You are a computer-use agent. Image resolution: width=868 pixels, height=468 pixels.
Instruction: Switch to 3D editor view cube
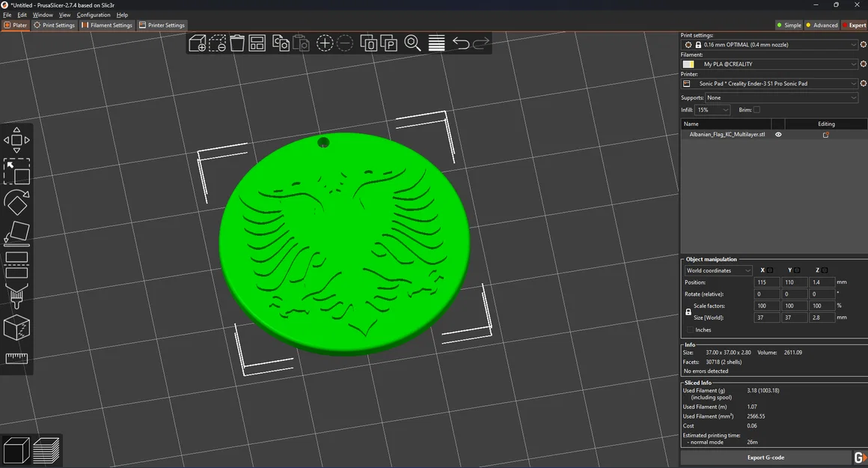click(16, 450)
